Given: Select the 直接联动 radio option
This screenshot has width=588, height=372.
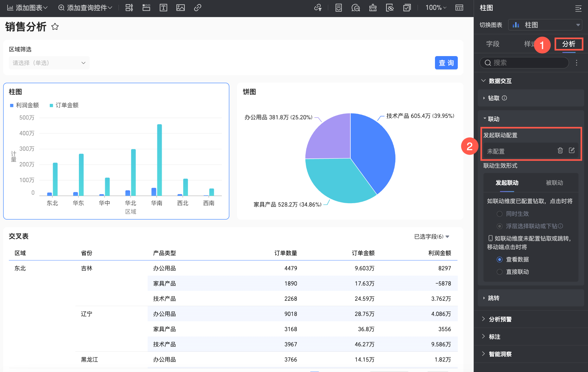Looking at the screenshot, I should pos(500,272).
